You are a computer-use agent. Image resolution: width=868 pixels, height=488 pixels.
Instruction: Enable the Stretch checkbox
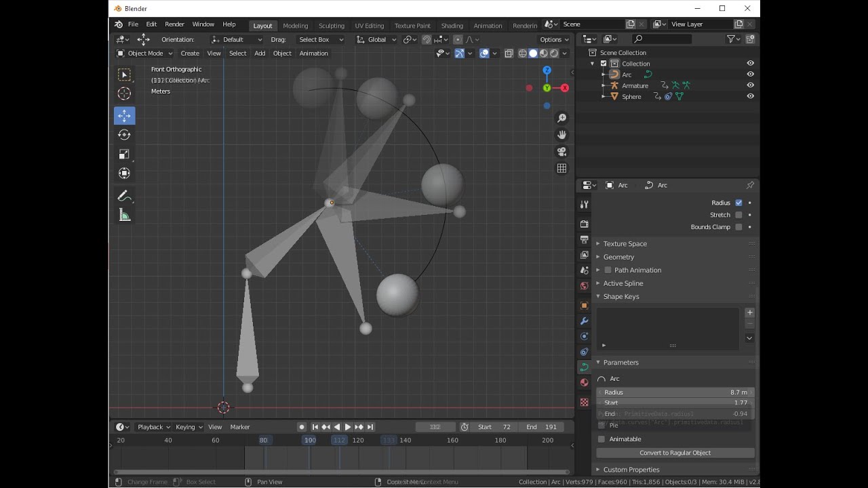click(x=738, y=215)
